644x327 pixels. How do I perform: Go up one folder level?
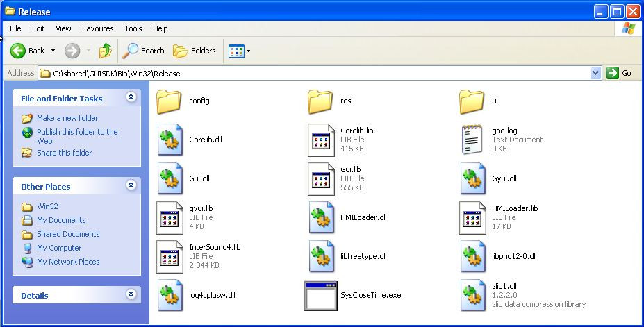click(x=106, y=51)
